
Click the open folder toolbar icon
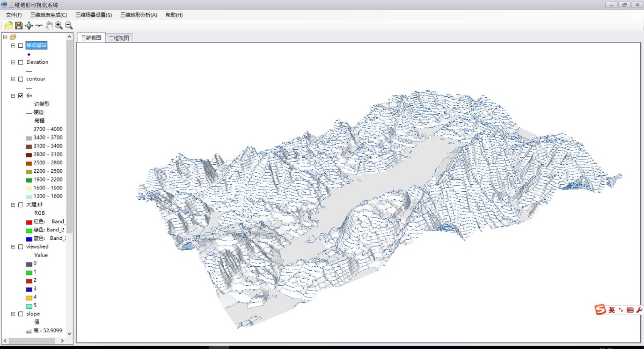[9, 25]
